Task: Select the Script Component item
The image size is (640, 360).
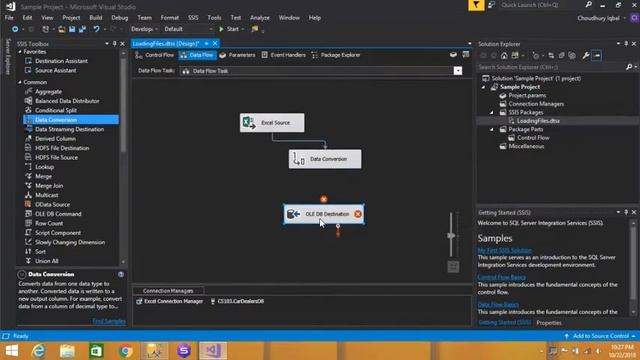Action: (58, 233)
